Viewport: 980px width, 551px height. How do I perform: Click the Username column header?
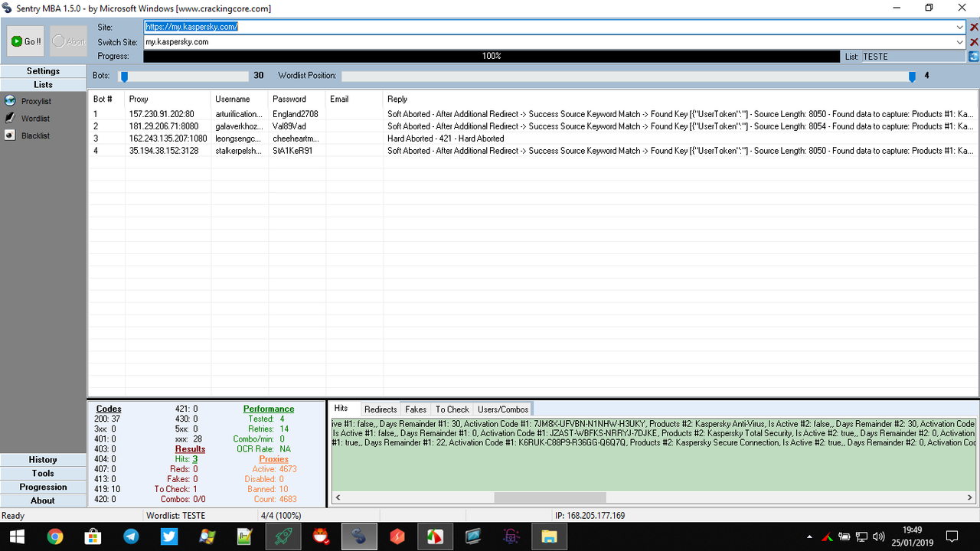tap(240, 99)
